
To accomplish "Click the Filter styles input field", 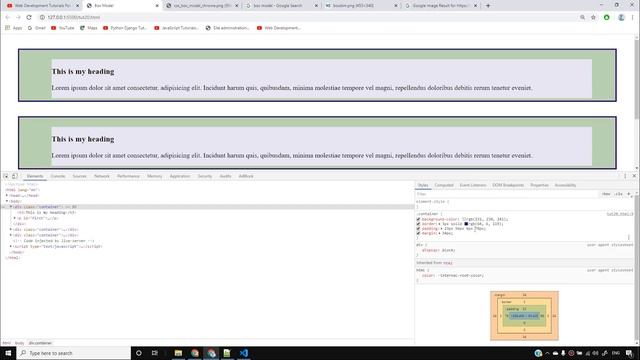I will point(506,194).
